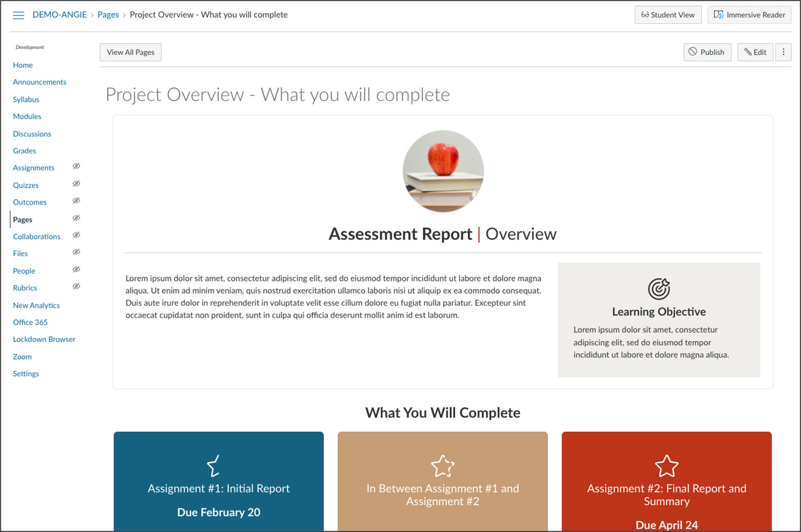Click the hidden-eye icon beside Rubrics
The image size is (801, 532).
click(76, 287)
